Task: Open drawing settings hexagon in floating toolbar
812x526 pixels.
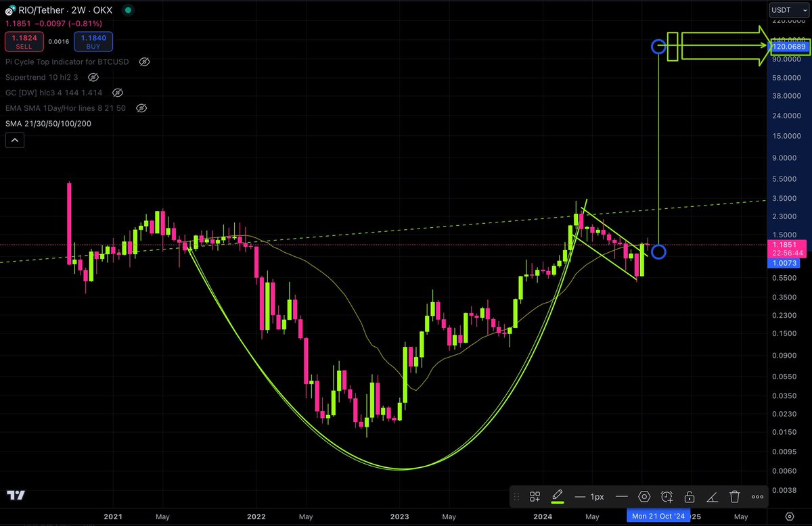Action: coord(644,497)
